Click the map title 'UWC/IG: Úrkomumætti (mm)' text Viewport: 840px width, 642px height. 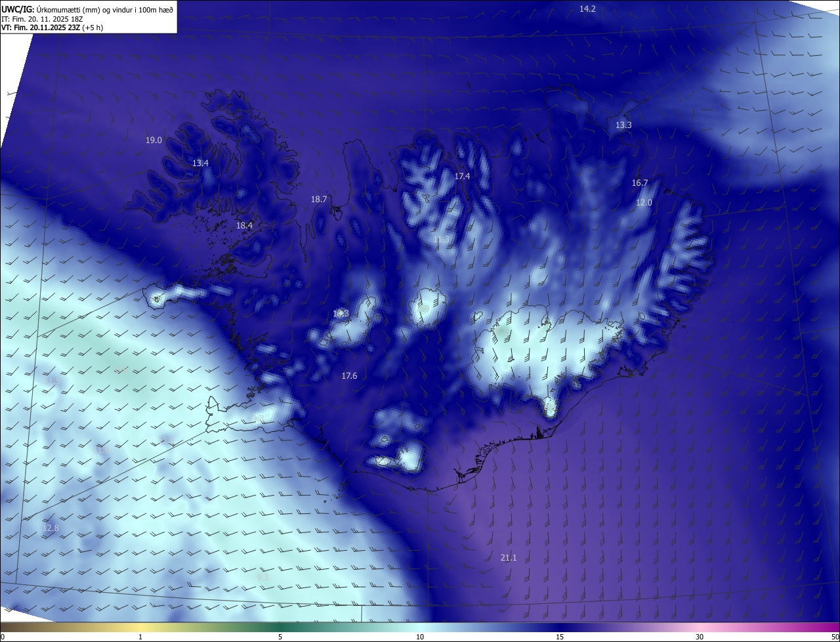pyautogui.click(x=49, y=9)
